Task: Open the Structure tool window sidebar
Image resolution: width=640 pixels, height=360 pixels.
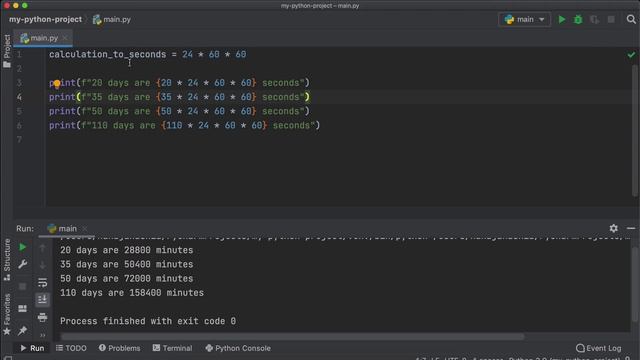Action: pos(7,260)
